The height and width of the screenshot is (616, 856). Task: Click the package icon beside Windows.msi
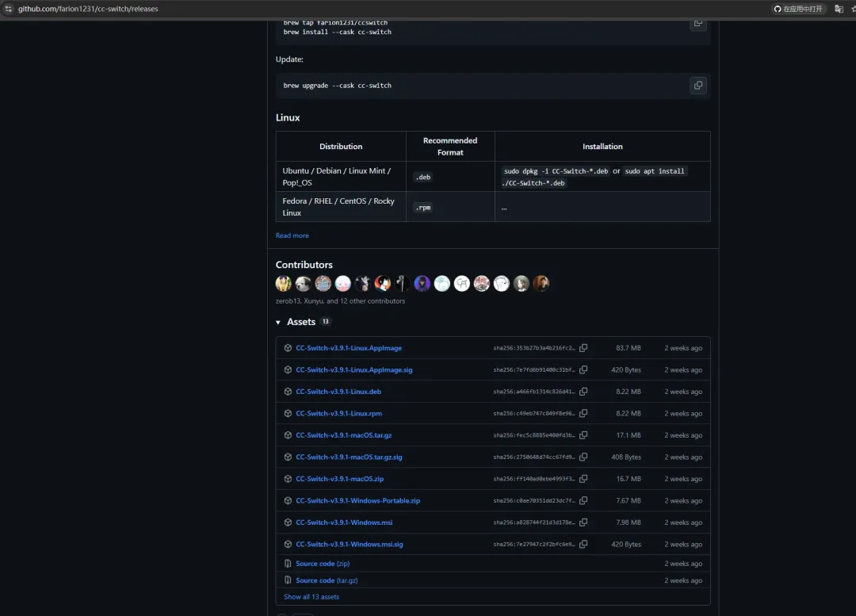(x=288, y=522)
